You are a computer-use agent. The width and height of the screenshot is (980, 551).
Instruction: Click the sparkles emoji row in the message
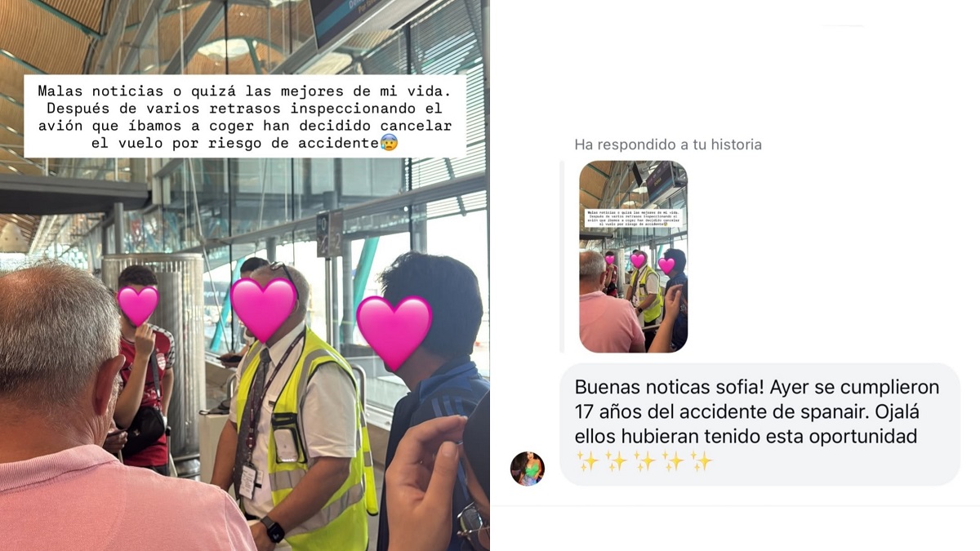644,461
